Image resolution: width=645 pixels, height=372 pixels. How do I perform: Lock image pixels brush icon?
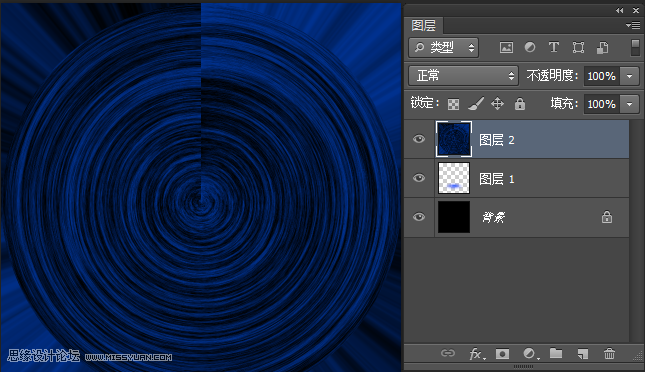click(x=476, y=104)
